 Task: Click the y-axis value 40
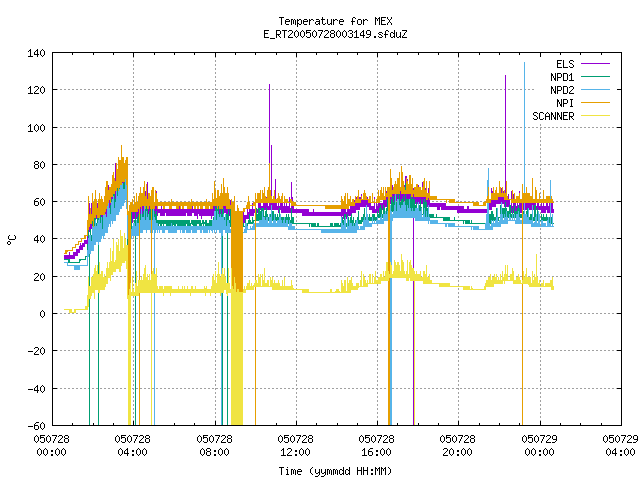pos(39,239)
